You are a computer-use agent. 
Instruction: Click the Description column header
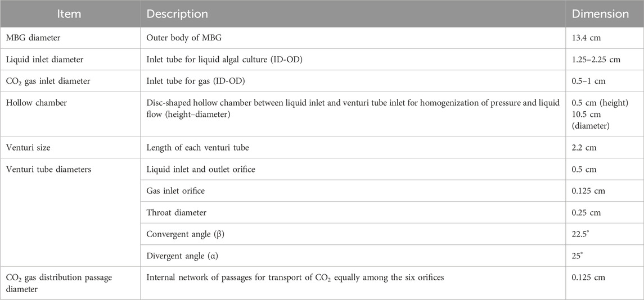pyautogui.click(x=177, y=15)
